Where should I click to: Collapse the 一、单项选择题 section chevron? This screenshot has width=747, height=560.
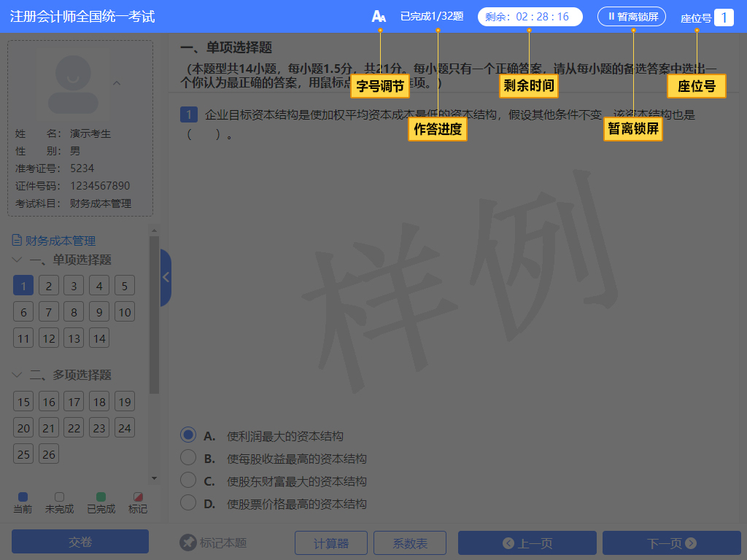click(17, 260)
